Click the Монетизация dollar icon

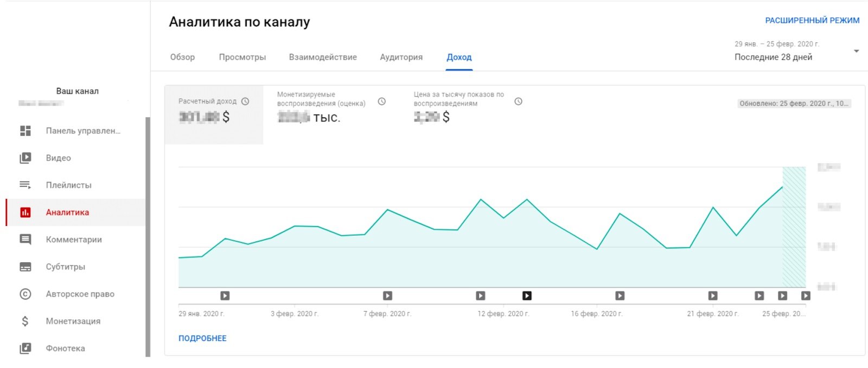coord(25,321)
